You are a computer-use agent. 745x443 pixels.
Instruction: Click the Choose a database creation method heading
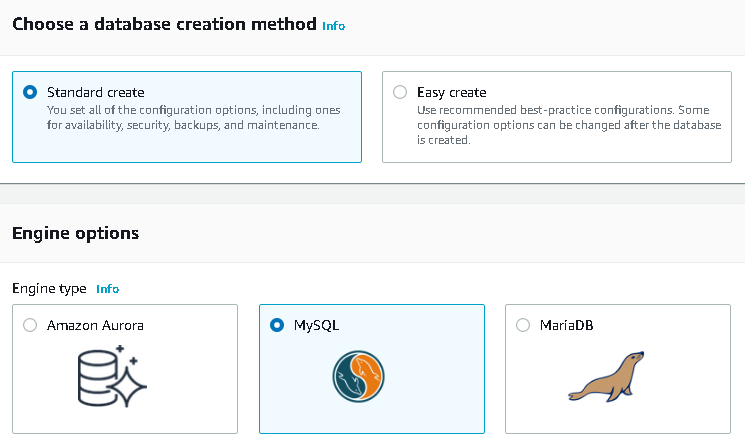click(x=164, y=23)
